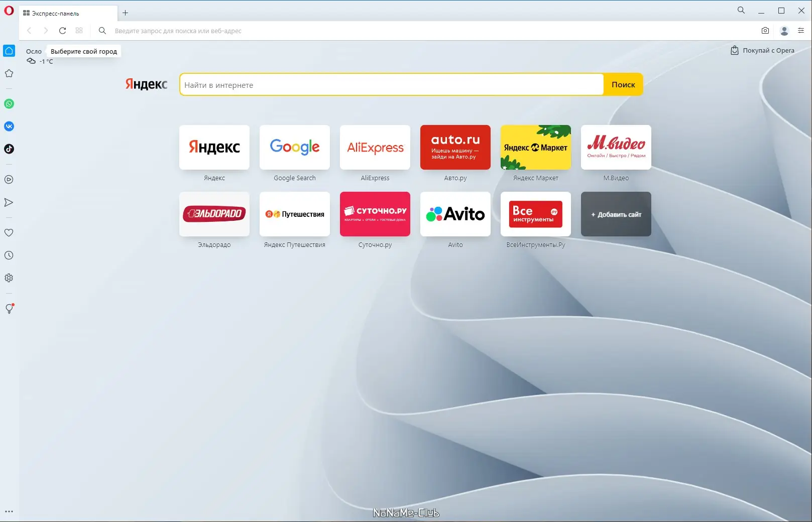Open VK messenger in sidebar
This screenshot has width=812, height=522.
click(x=9, y=126)
